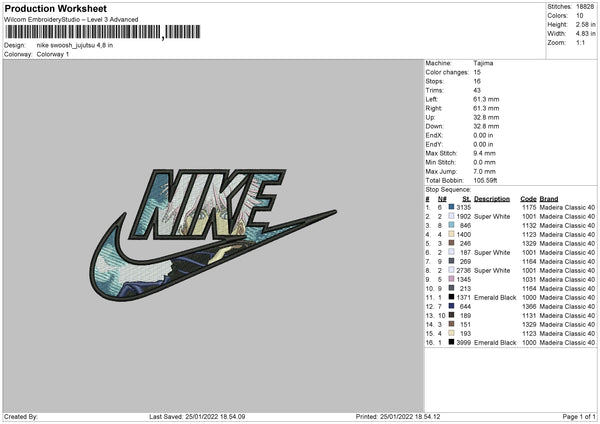Click the 'Code' column header
The height and width of the screenshot is (424, 600).
[x=528, y=199]
